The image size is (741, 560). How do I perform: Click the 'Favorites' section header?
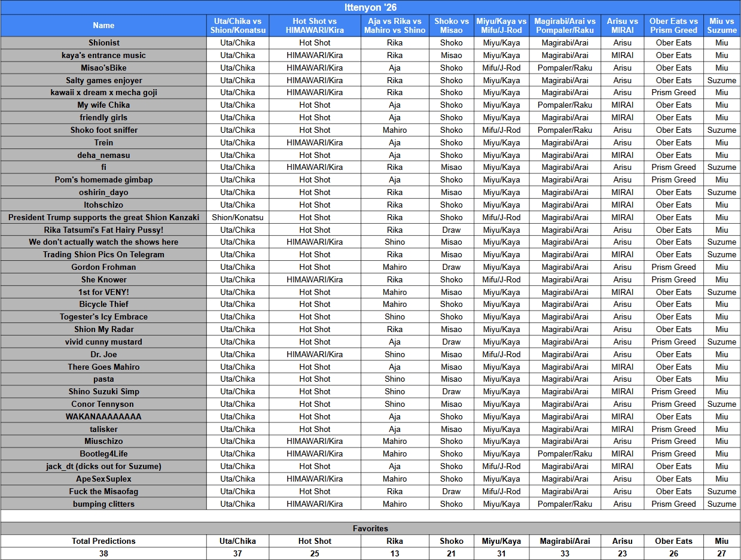370,529
